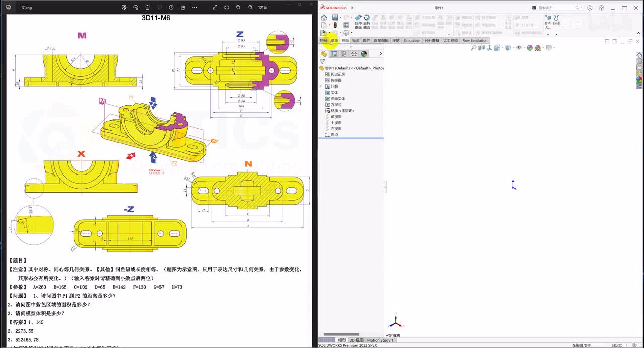The image size is (644, 348).
Task: Open the PropertyManager tab
Action: pos(334,54)
